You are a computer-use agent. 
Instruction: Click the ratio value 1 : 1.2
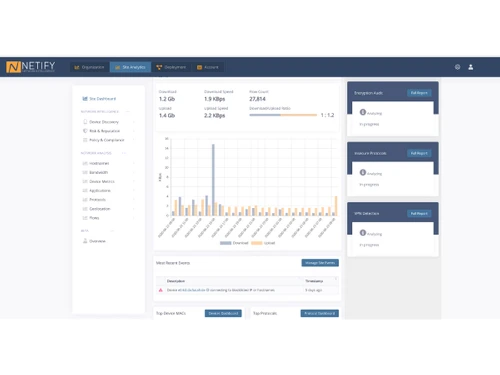(x=327, y=115)
